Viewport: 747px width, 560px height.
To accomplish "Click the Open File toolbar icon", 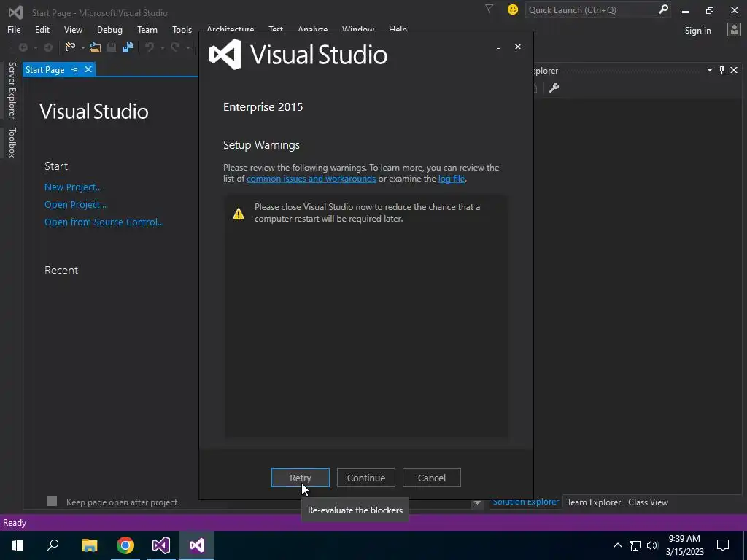I will (96, 47).
